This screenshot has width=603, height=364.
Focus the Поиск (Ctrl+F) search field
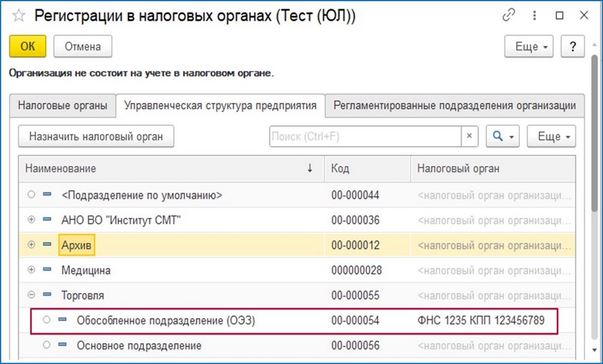365,136
